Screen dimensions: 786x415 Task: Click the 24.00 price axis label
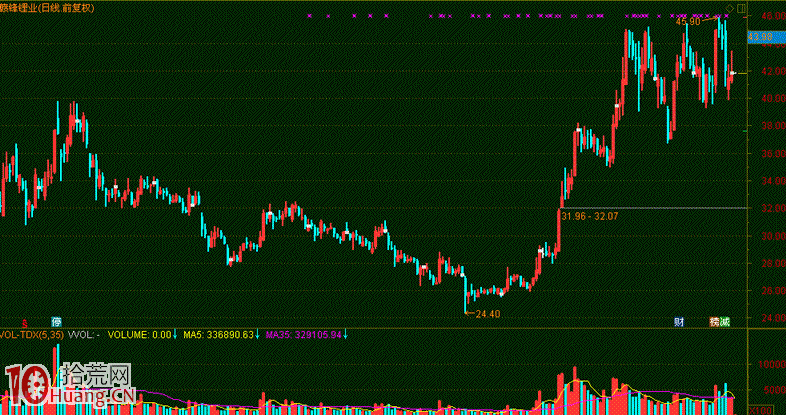772,317
